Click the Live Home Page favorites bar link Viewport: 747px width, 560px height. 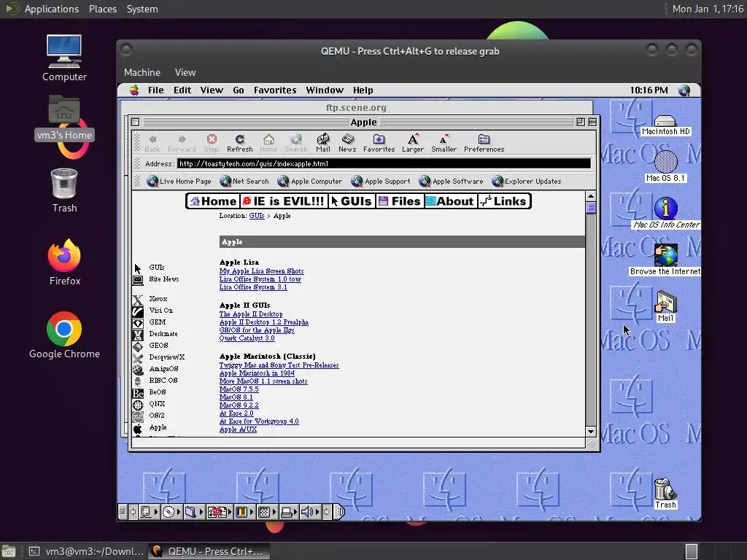click(179, 181)
